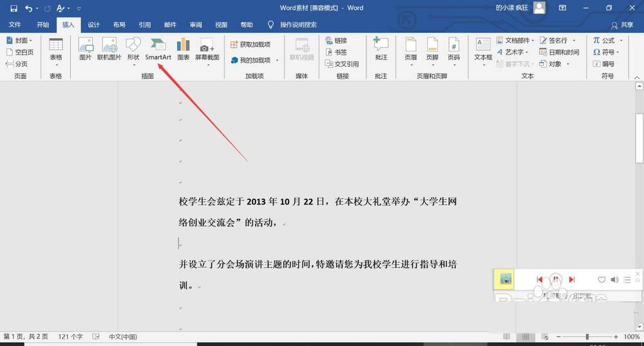Open the Undo history dropdown arrow
This screenshot has width=644, height=346.
(37, 8)
